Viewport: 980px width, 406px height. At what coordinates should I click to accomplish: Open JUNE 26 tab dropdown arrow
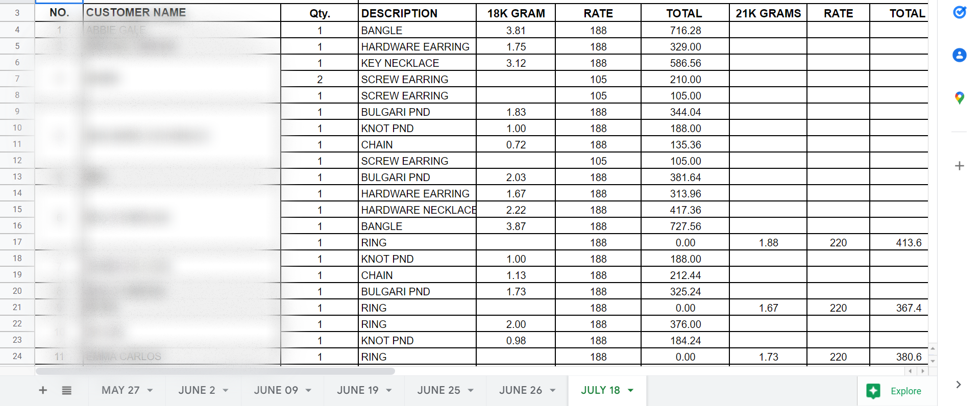553,390
